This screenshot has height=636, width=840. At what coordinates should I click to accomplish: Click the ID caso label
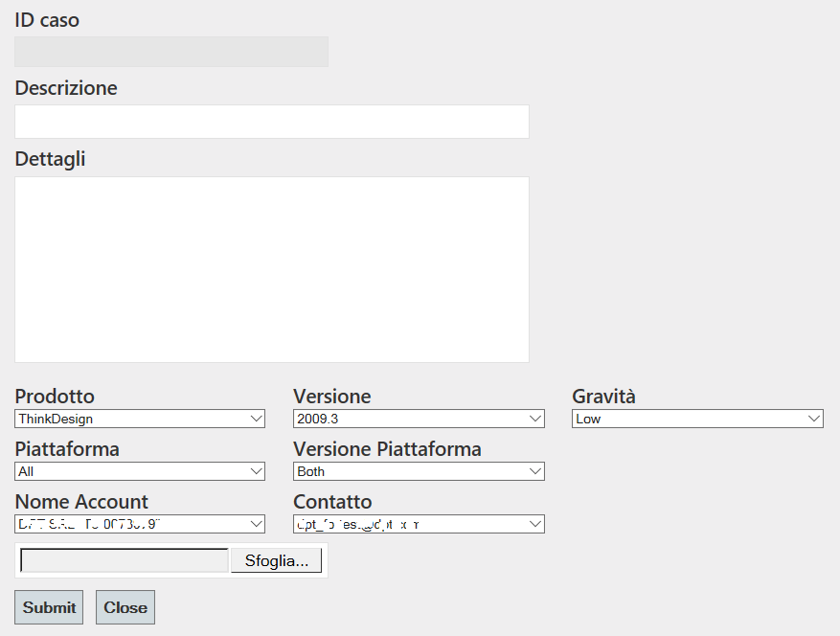pyautogui.click(x=47, y=19)
